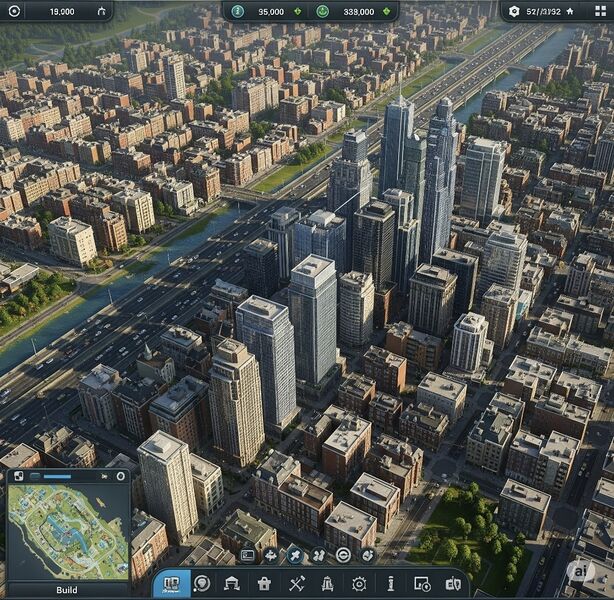Open the four-square grid menu top-right
614x600 pixels.
(600, 11)
